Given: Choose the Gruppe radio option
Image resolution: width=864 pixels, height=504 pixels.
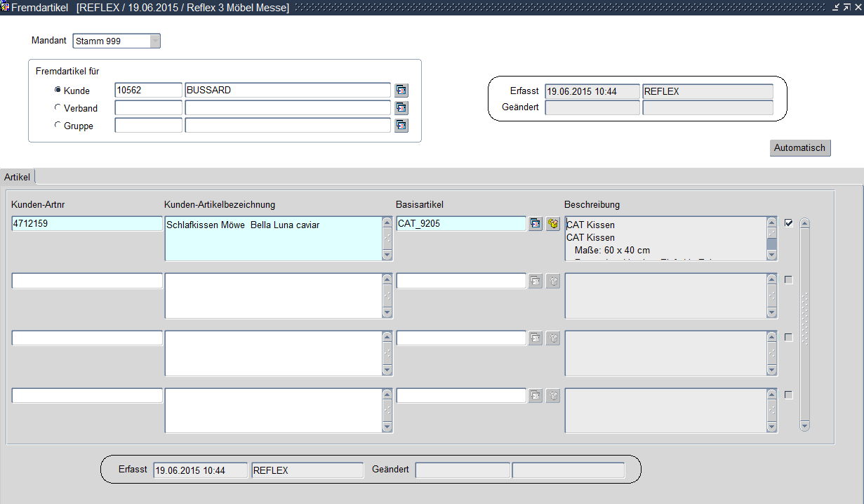Looking at the screenshot, I should click(58, 126).
